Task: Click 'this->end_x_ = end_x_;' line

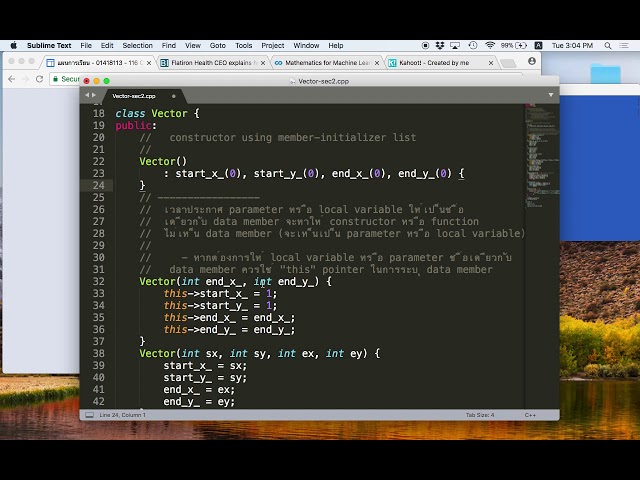Action: click(229, 318)
